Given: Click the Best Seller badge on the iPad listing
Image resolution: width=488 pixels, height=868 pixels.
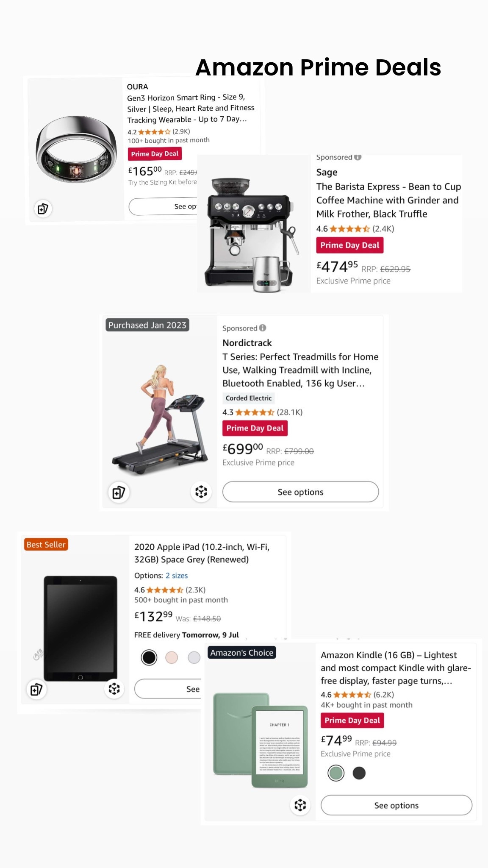Looking at the screenshot, I should [45, 545].
